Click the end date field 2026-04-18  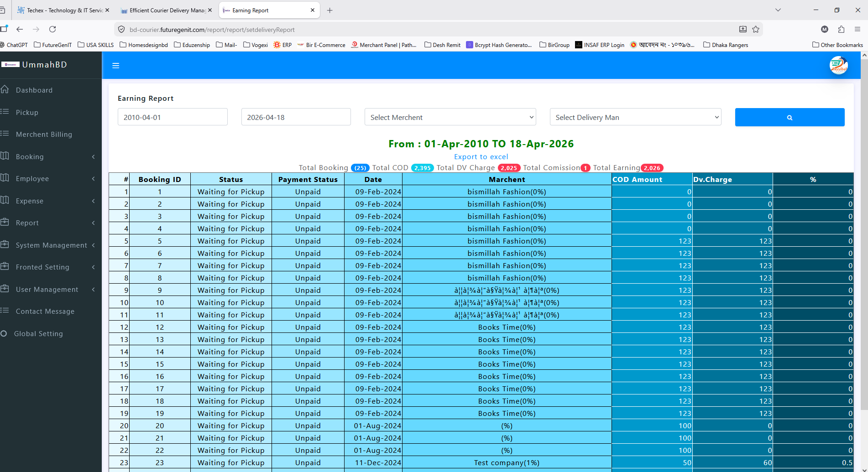296,117
